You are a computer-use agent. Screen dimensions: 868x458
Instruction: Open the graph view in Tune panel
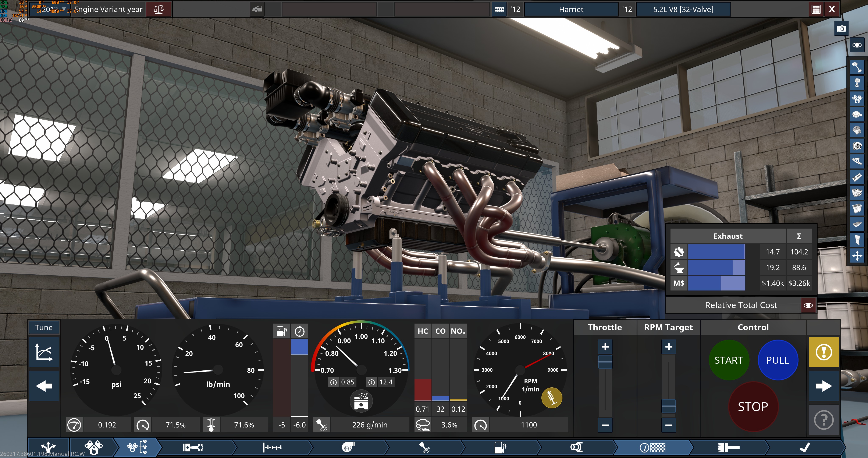pos(44,352)
